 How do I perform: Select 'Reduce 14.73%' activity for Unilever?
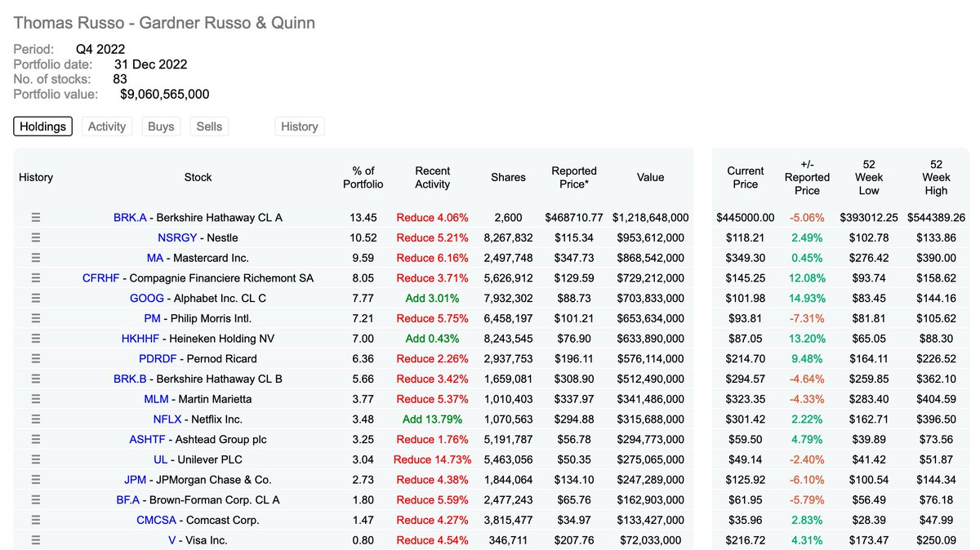tap(432, 459)
